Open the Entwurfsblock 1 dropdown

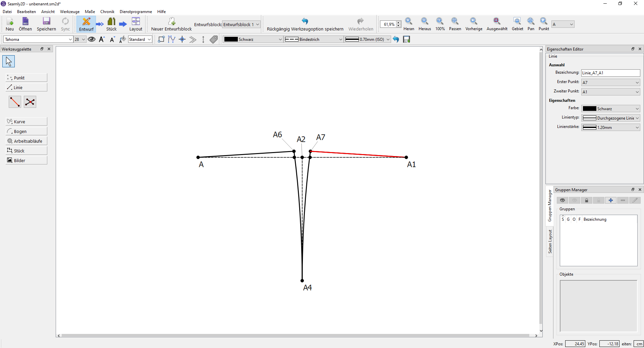241,24
